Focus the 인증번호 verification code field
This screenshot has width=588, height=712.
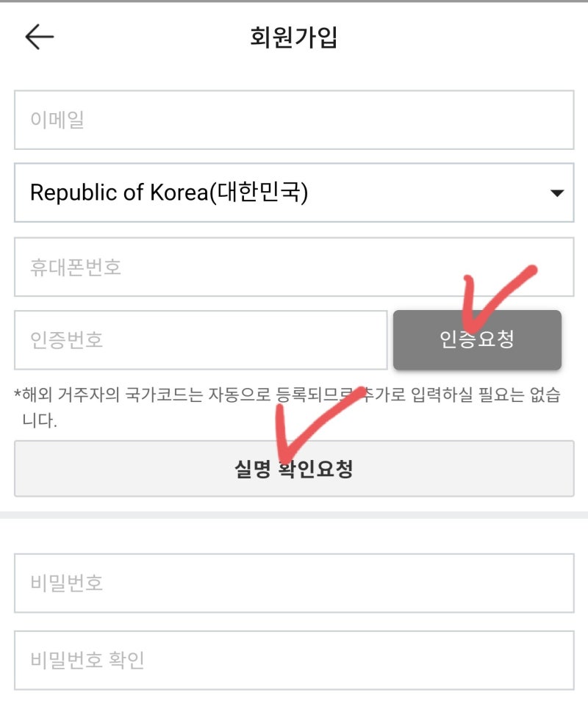click(x=201, y=340)
